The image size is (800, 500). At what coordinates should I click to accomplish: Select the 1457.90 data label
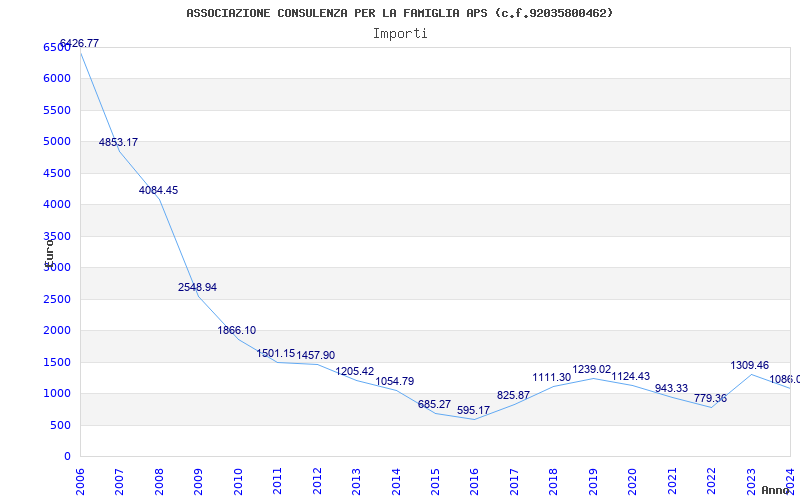click(316, 355)
